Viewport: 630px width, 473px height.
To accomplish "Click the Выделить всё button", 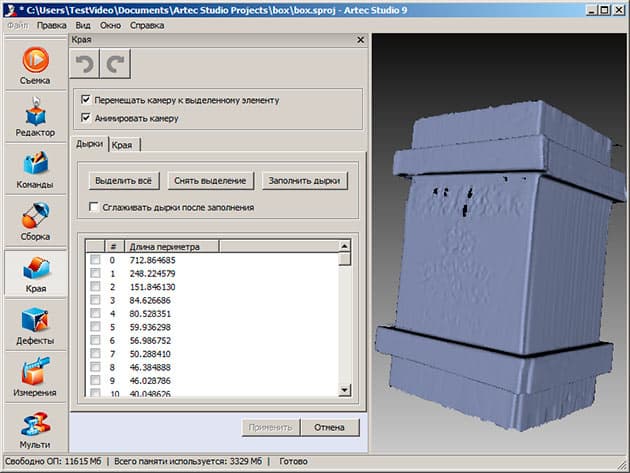I will click(x=124, y=181).
